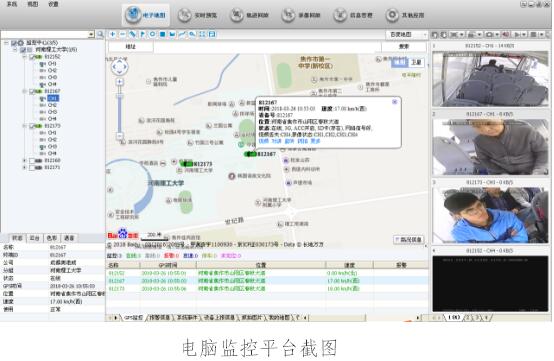
Task: Open the 百度地图 map source dropdown
Action: pos(406,35)
